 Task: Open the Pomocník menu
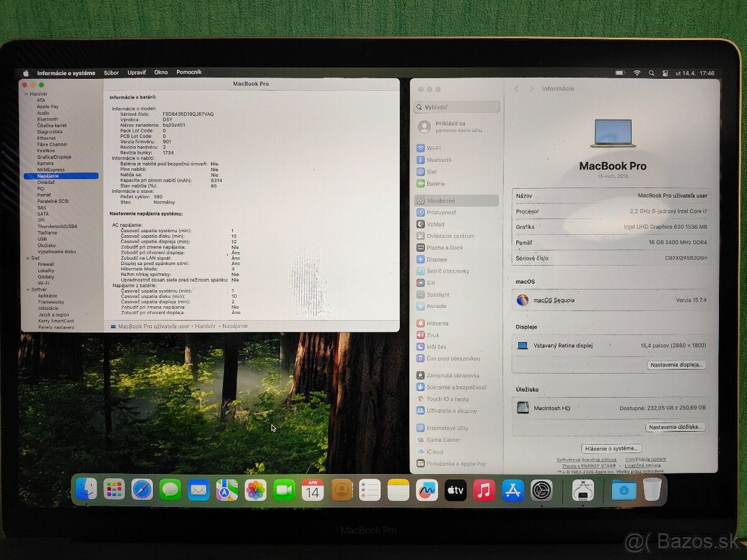tap(189, 72)
